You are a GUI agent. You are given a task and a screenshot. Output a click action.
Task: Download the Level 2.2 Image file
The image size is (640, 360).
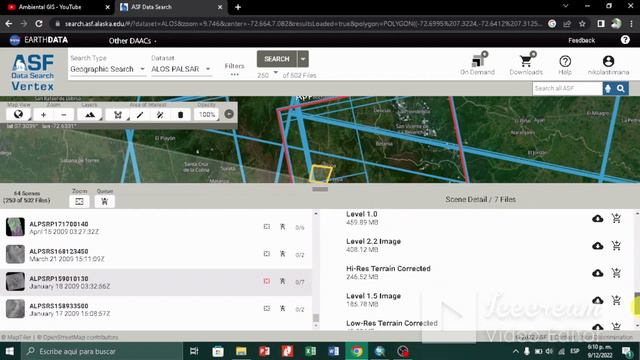(x=598, y=246)
